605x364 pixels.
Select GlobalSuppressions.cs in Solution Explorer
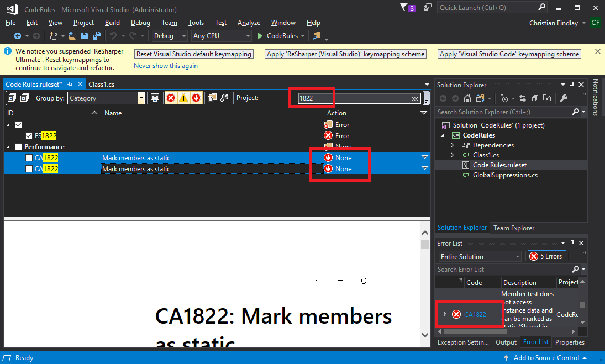pyautogui.click(x=505, y=175)
